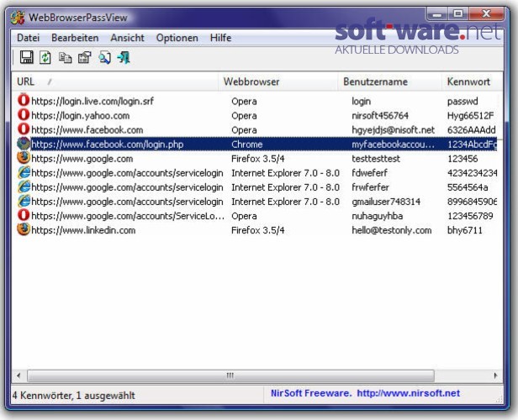The image size is (518, 420).
Task: Open the NirSoft Freeware nirsoft.net link
Action: (365, 393)
